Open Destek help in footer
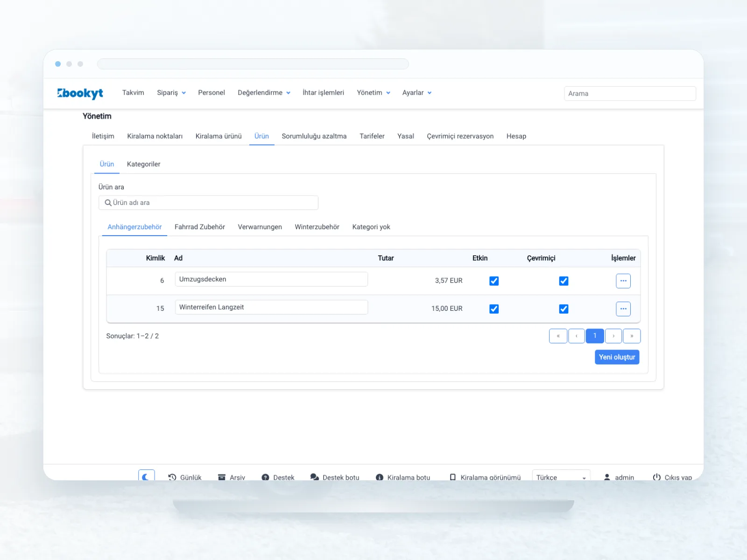This screenshot has height=560, width=747. [x=278, y=477]
